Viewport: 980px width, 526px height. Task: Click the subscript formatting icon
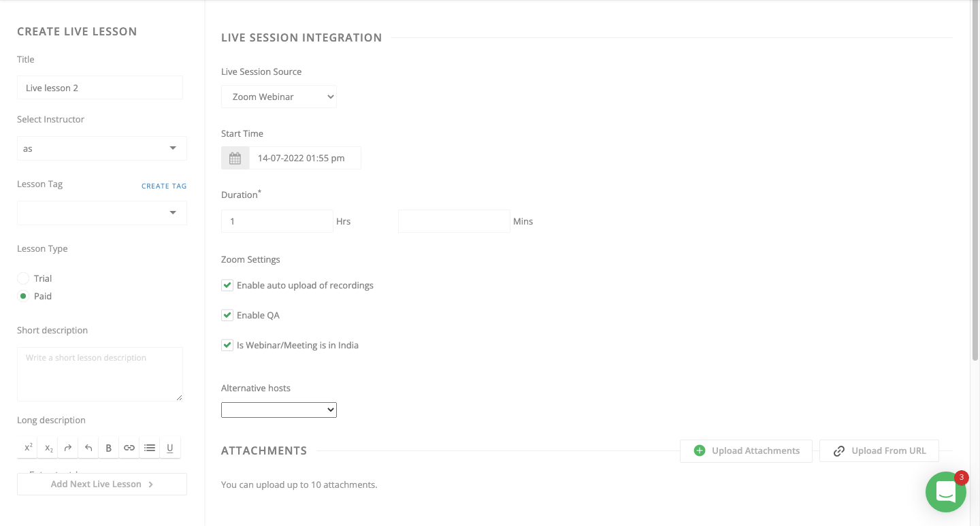[x=48, y=448]
